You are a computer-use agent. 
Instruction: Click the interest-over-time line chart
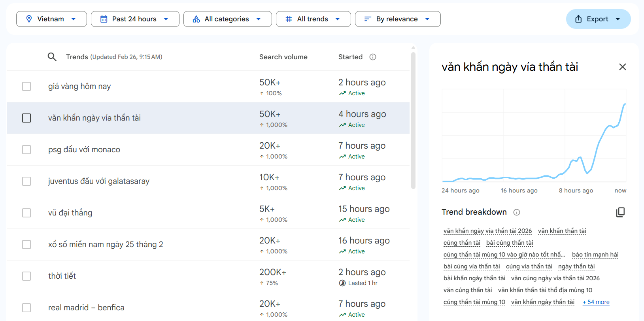click(534, 136)
